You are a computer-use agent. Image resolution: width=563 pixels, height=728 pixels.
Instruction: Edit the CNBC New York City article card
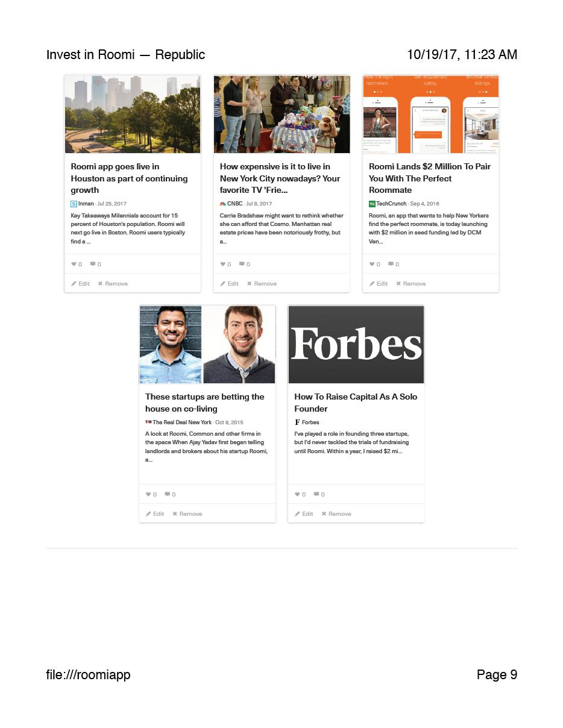point(229,283)
